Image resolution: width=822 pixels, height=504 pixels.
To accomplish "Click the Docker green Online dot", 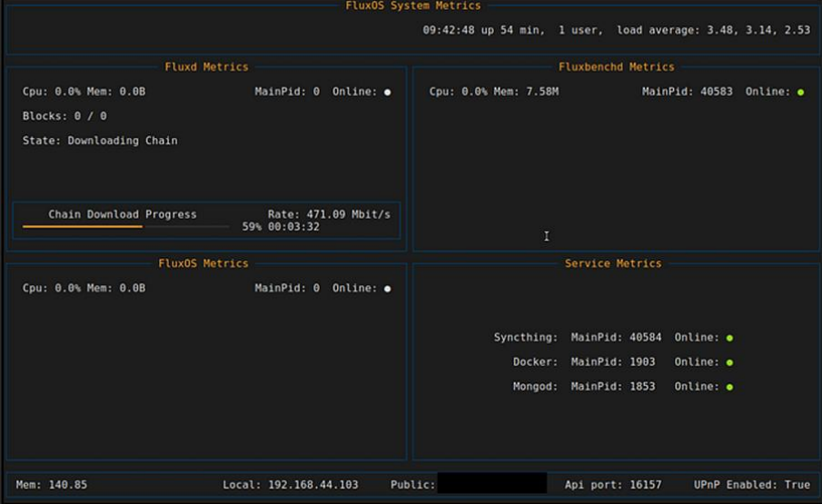I will click(729, 362).
